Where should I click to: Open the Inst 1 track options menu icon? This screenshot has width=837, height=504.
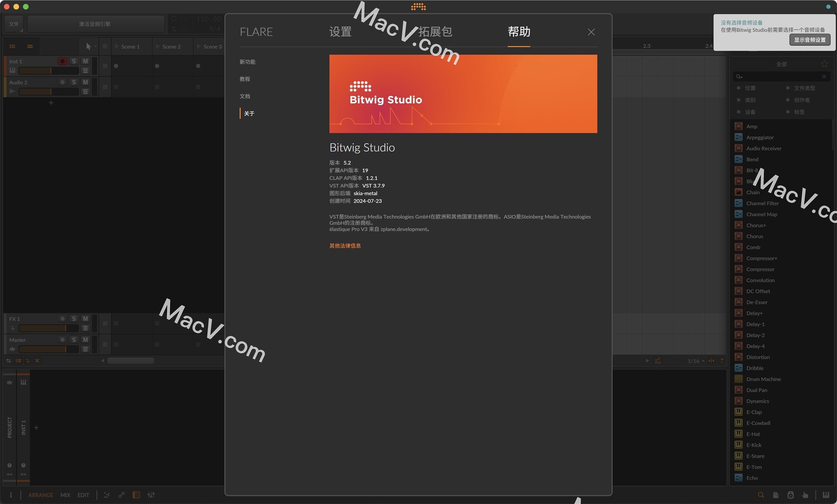pyautogui.click(x=85, y=71)
